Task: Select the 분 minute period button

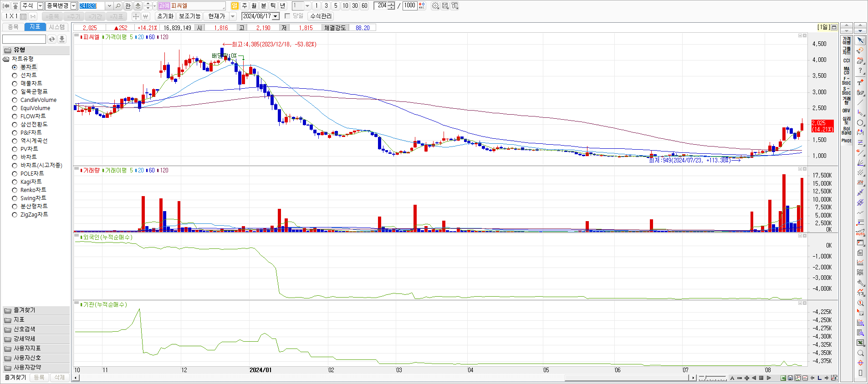Action: 264,6
